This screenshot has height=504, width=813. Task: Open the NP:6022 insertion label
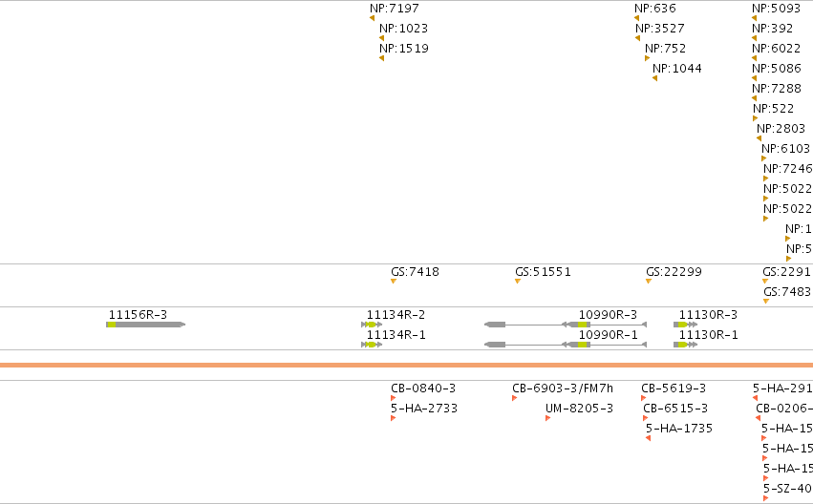[x=776, y=49]
